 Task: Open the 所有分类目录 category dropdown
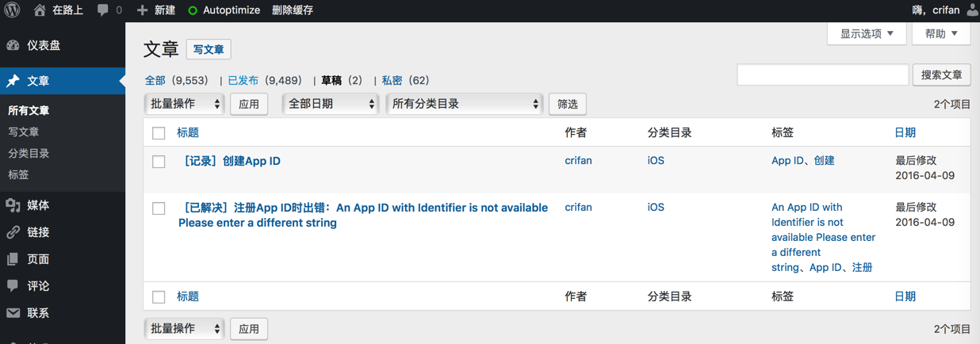pyautogui.click(x=464, y=104)
